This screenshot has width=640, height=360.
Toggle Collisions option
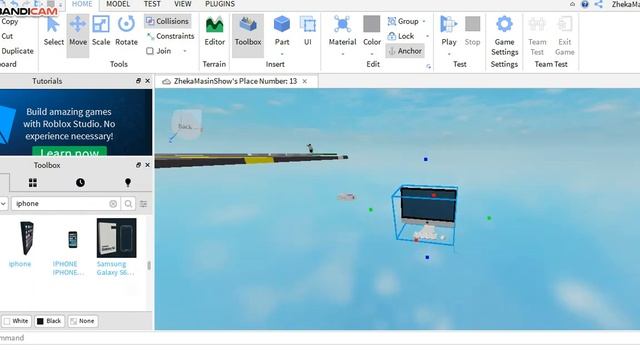tap(168, 21)
